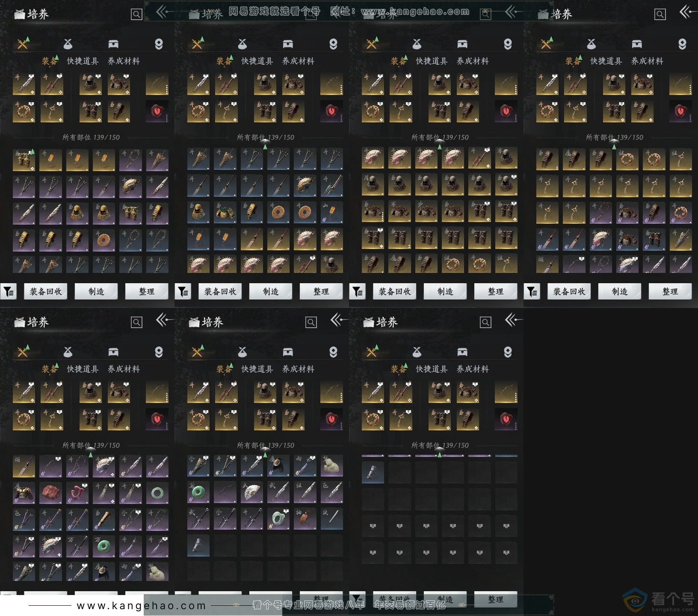Open the filter icon in top-right panel
698x616 pixels.
pos(532,292)
